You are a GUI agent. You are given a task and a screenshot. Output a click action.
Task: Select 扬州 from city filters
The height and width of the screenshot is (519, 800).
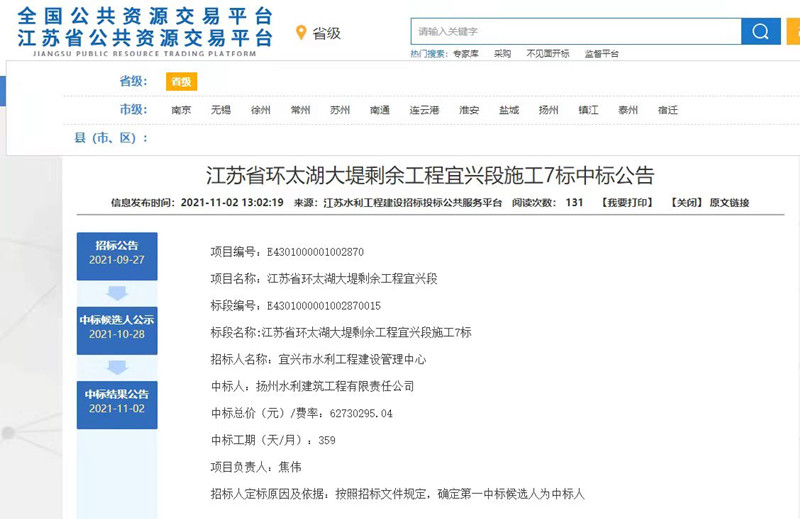coord(548,110)
